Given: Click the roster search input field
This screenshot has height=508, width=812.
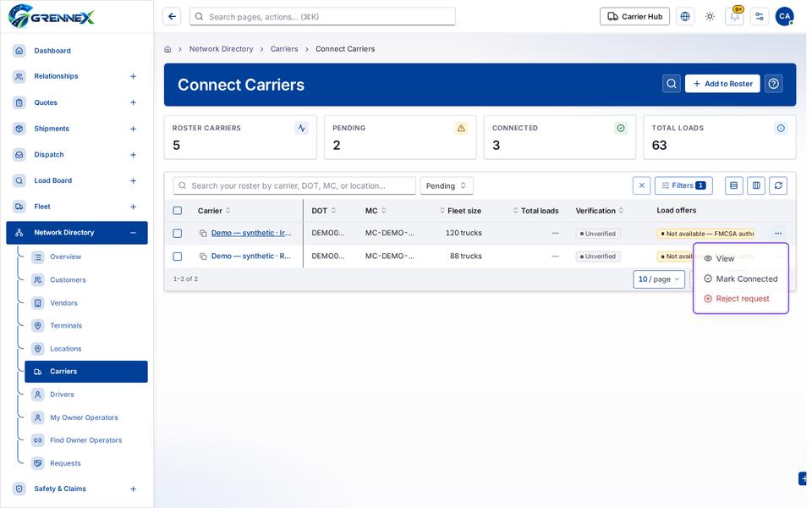Looking at the screenshot, I should [x=294, y=185].
